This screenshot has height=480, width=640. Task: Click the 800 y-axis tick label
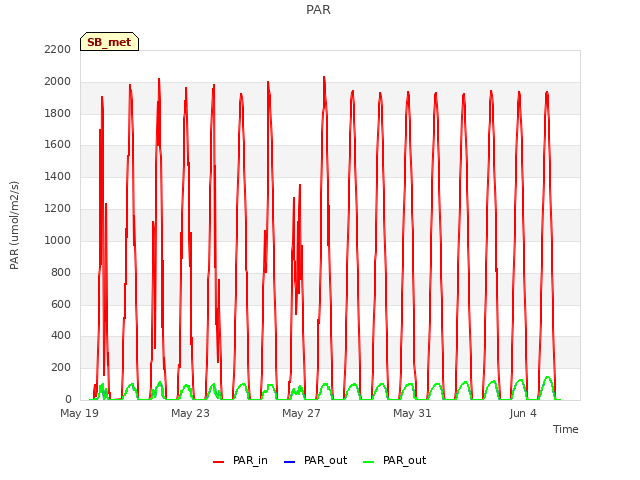point(61,272)
